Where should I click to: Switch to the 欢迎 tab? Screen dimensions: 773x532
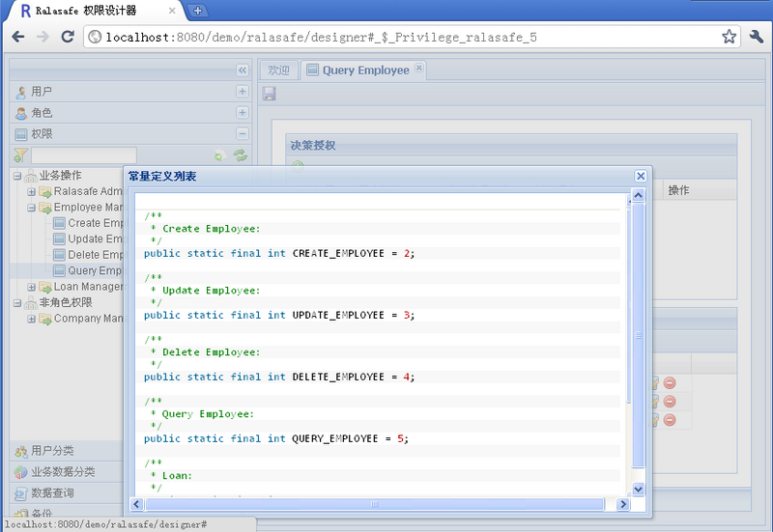[x=278, y=70]
